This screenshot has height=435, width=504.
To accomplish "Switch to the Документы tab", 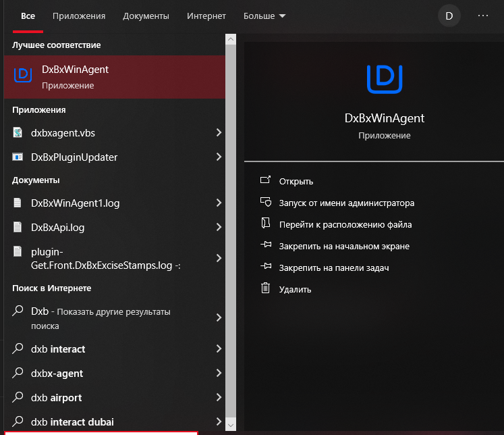I will tap(146, 16).
